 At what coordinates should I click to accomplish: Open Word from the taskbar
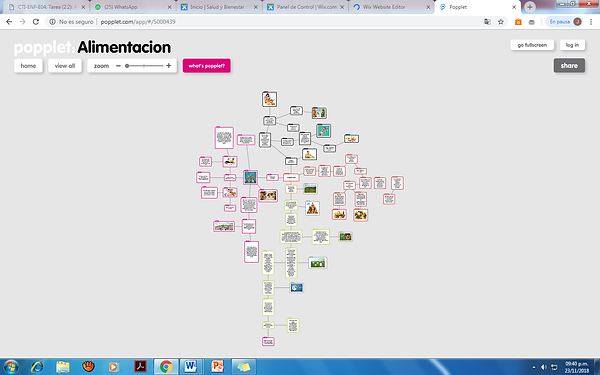(191, 367)
